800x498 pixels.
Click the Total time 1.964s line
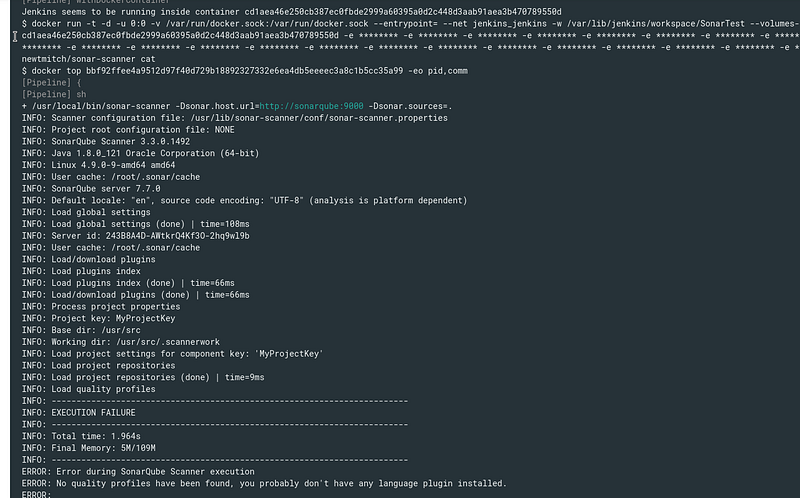coord(81,436)
